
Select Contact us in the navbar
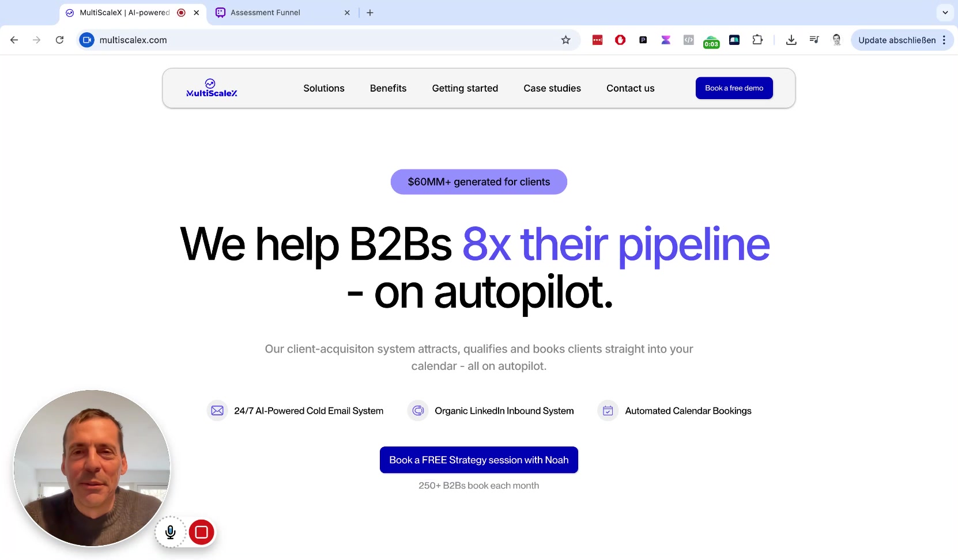[631, 88]
